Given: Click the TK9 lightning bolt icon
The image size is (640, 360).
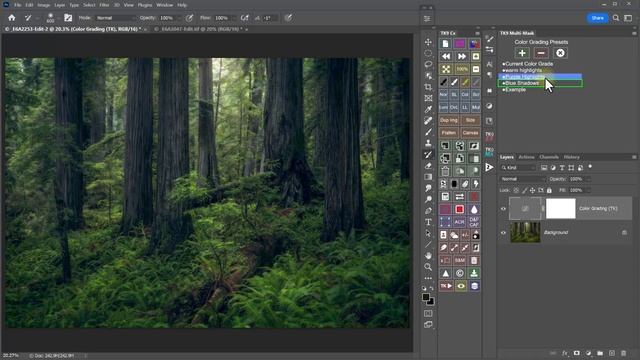Looking at the screenshot, I should tap(475, 184).
